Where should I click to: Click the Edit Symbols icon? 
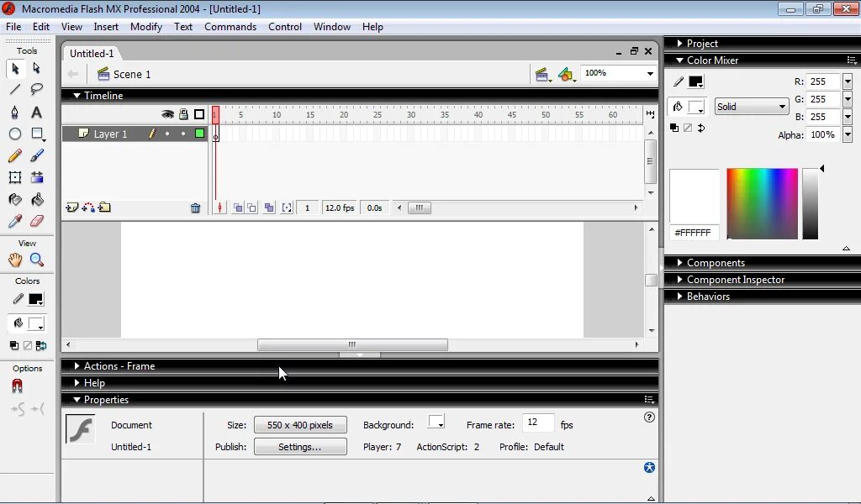pos(566,75)
